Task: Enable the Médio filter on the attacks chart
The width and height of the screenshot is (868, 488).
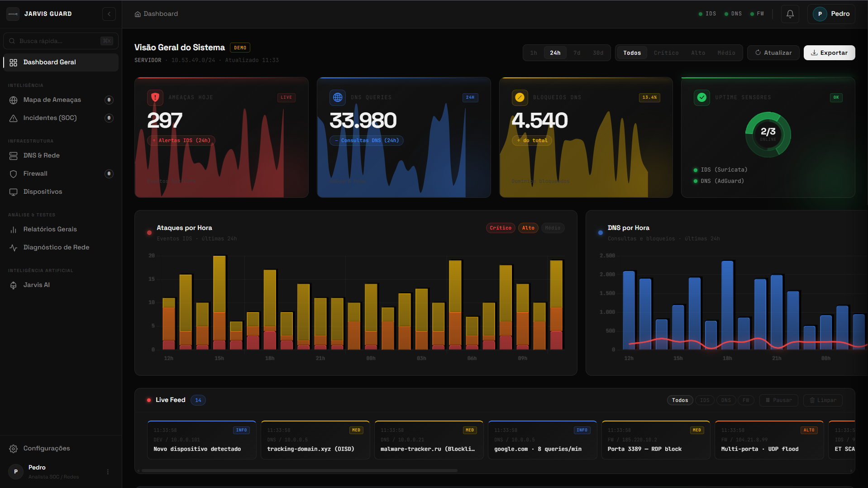Action: click(x=553, y=228)
